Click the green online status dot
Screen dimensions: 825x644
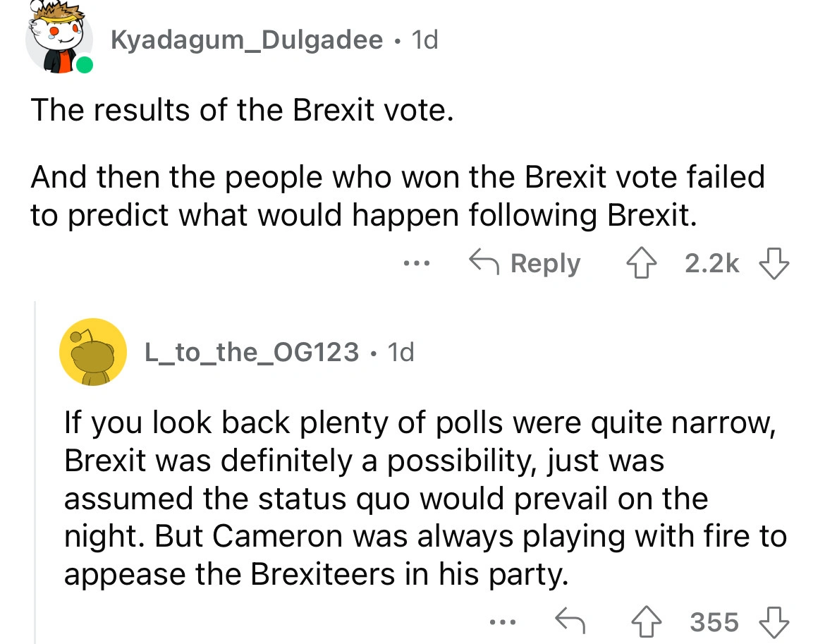point(85,66)
